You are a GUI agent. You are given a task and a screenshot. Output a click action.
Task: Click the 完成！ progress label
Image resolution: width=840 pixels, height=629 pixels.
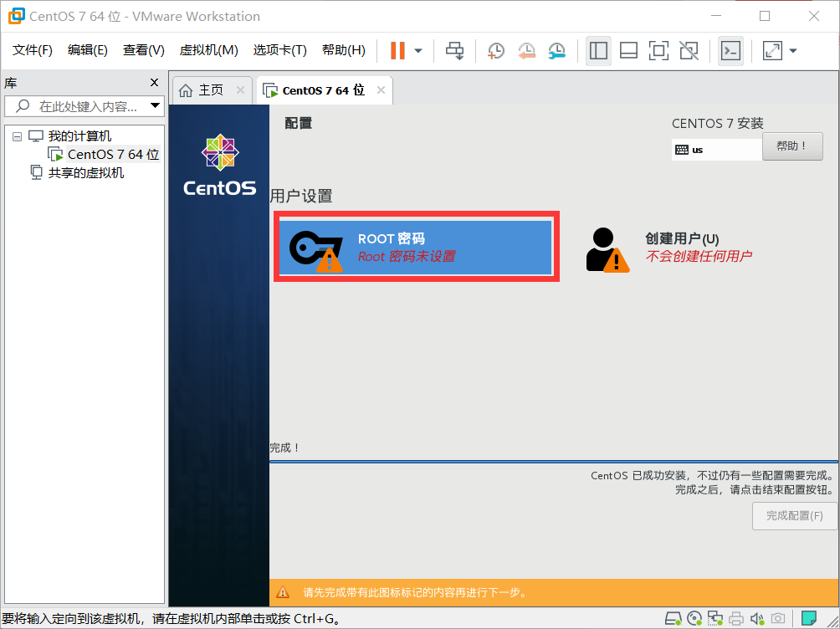point(284,447)
